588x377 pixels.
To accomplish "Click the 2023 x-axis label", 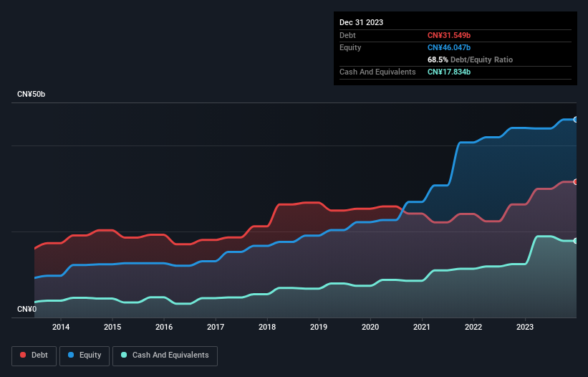I will (x=525, y=327).
